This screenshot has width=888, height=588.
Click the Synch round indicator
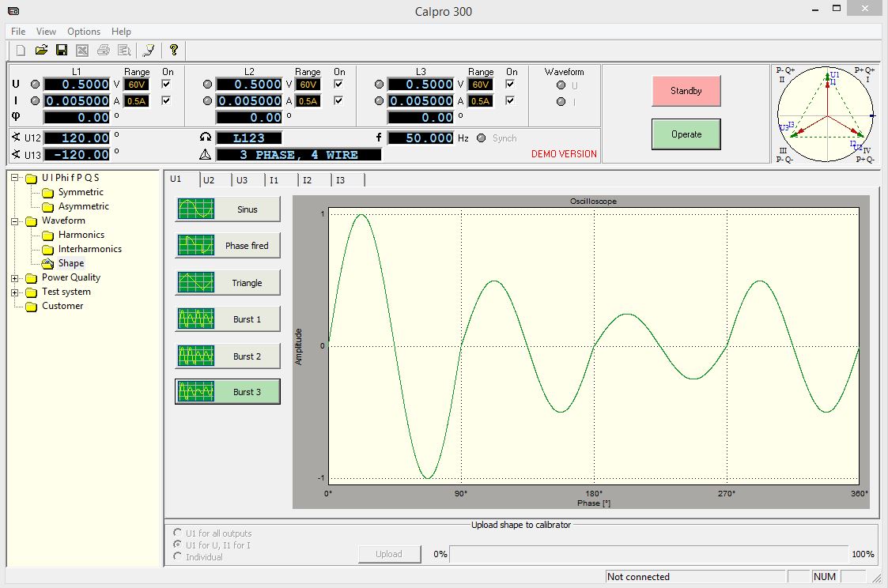click(481, 138)
